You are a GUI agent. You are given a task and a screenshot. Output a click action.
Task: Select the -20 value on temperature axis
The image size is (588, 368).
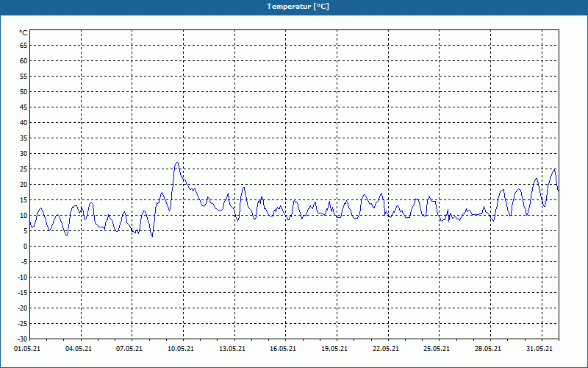(x=23, y=308)
